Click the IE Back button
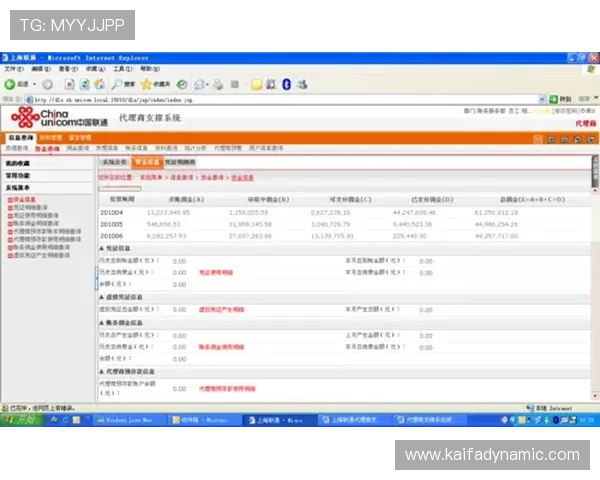 12,84
